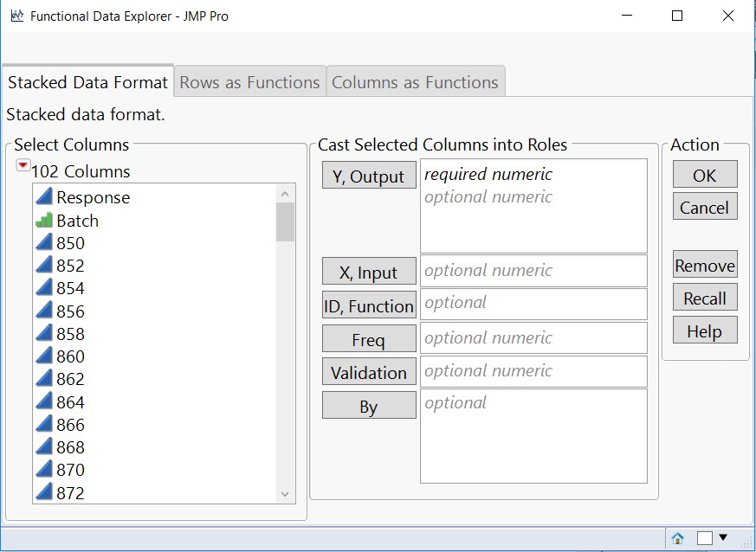Assign selection to Y, Output role
This screenshot has width=756, height=552.
coord(369,176)
